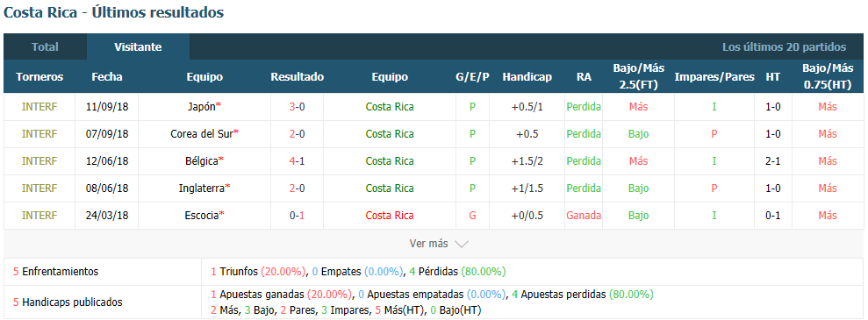
Task: Expand the Ver más chevron
Action: tap(462, 244)
